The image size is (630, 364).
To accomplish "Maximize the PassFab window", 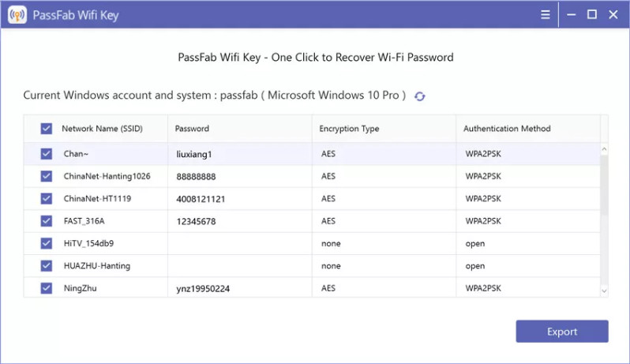I will (x=592, y=15).
